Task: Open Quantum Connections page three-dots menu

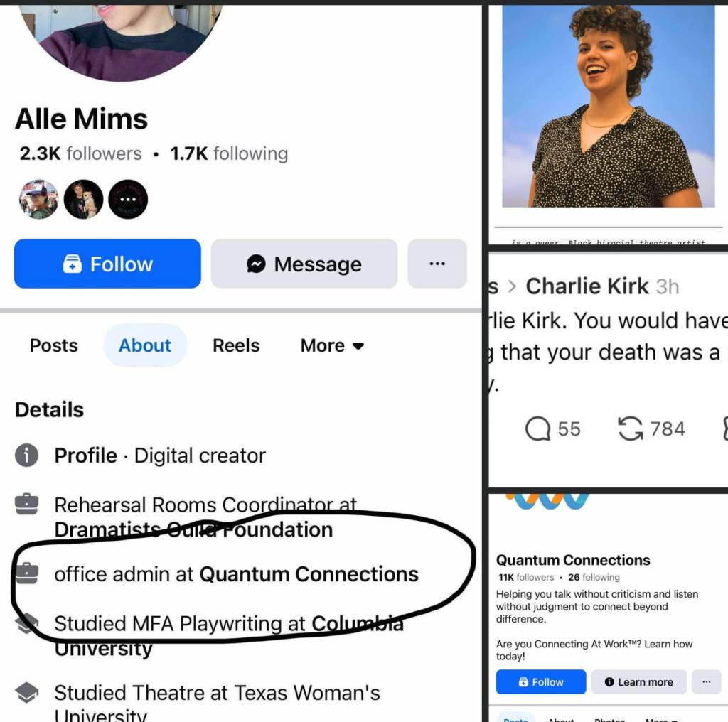Action: pyautogui.click(x=706, y=681)
